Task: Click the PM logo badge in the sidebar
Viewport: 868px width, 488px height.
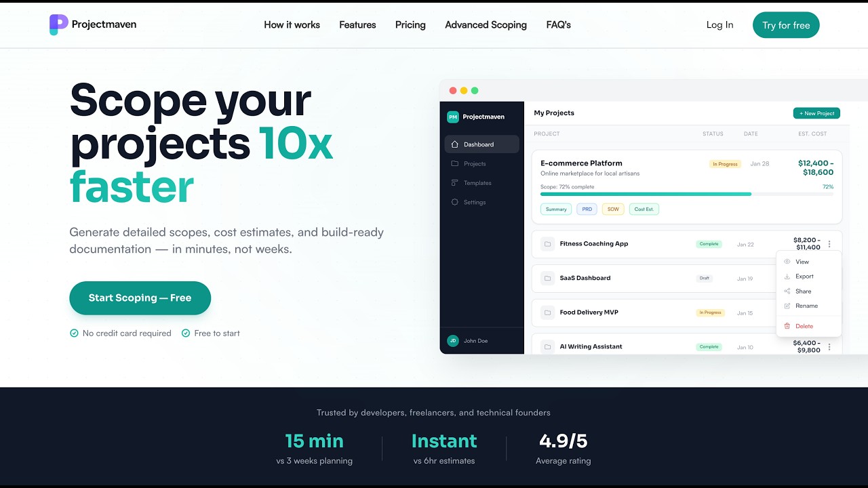Action: (453, 117)
